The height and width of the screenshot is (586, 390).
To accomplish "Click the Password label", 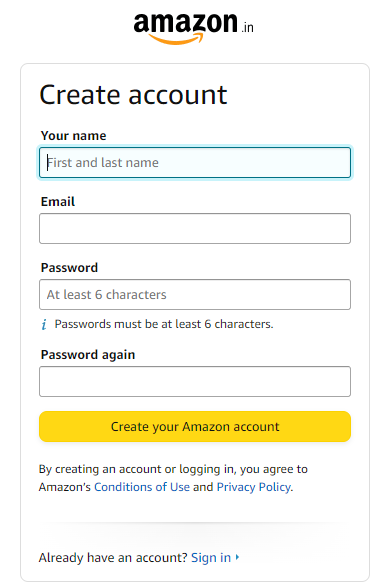I will point(69,268).
